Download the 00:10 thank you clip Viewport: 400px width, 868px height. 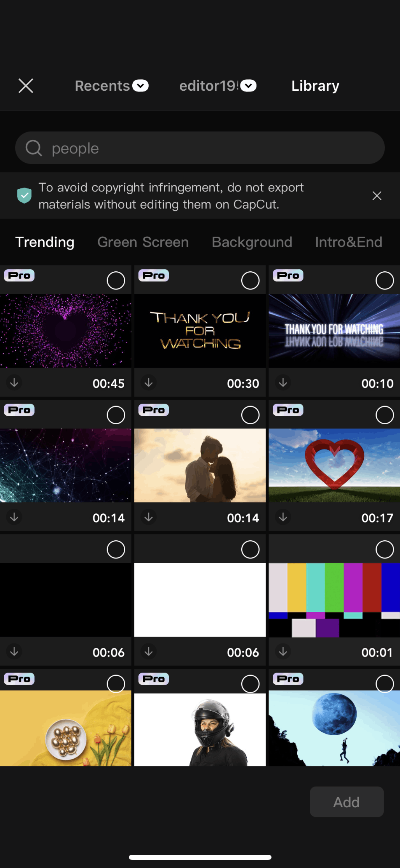[283, 383]
